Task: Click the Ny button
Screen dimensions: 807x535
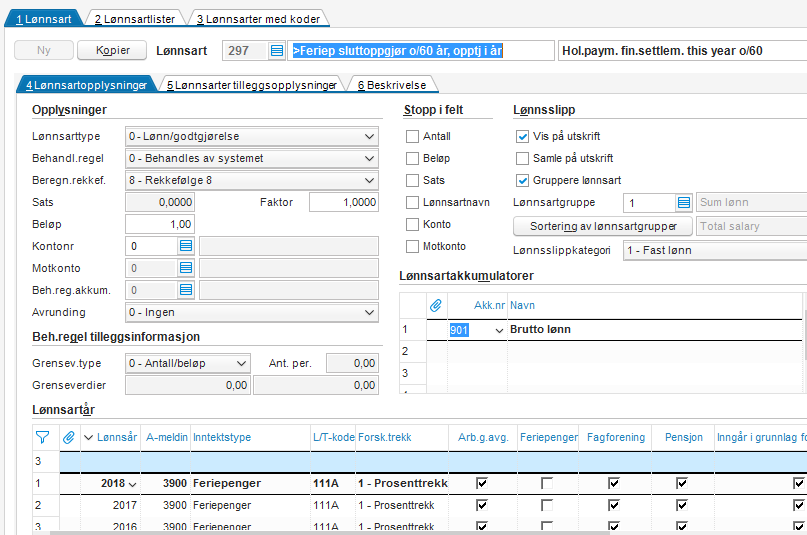Action: click(44, 50)
